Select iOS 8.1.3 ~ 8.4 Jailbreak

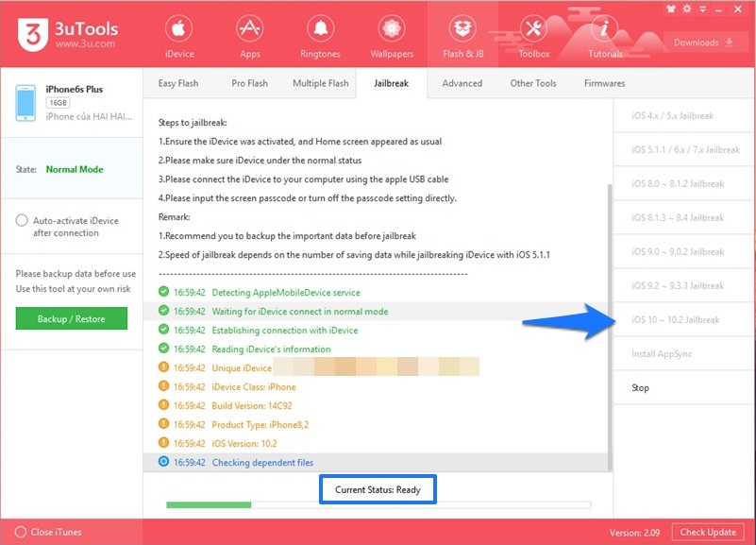(683, 217)
